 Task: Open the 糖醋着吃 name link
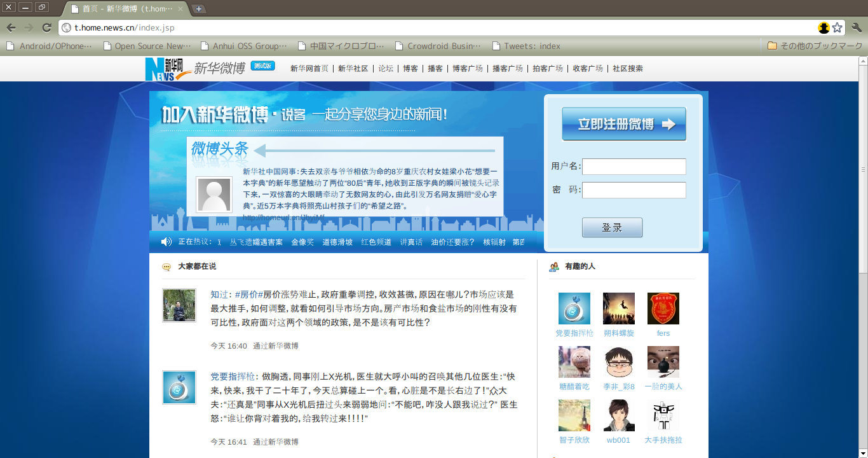(574, 387)
